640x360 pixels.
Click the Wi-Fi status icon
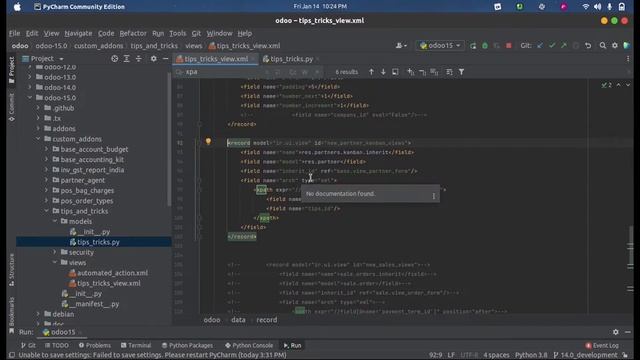coord(585,7)
